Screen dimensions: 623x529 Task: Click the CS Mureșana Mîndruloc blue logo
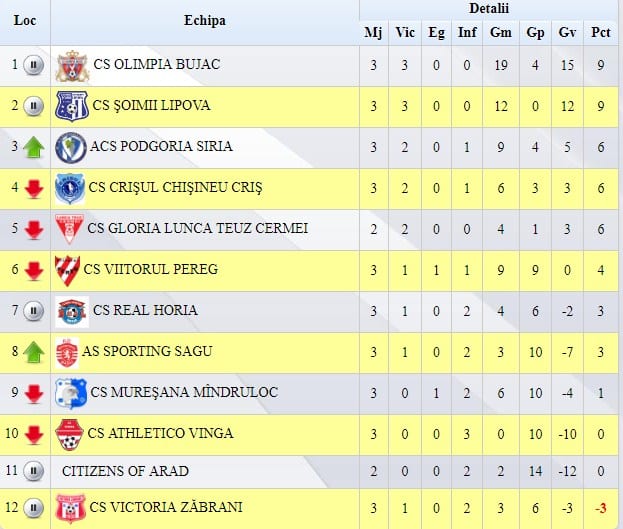pos(71,393)
